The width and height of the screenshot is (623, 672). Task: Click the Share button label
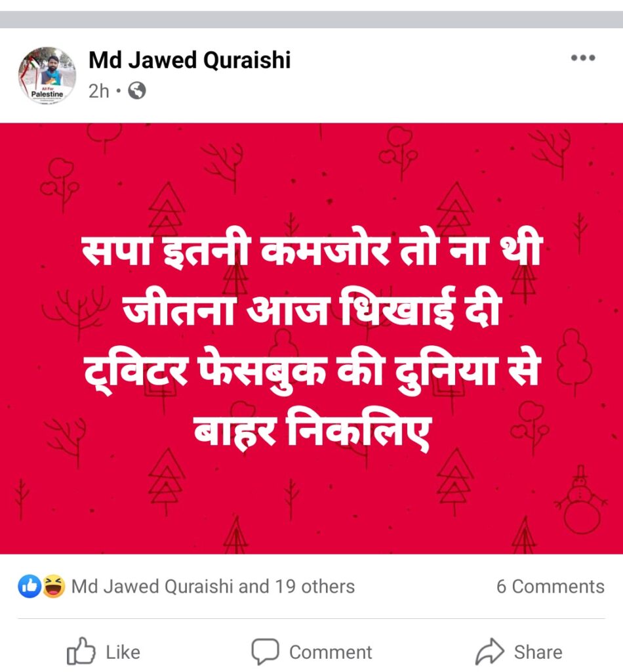538,652
